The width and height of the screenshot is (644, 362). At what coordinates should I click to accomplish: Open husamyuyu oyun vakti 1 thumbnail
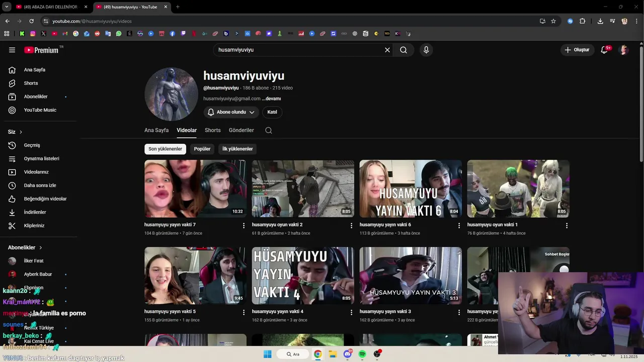[518, 189]
